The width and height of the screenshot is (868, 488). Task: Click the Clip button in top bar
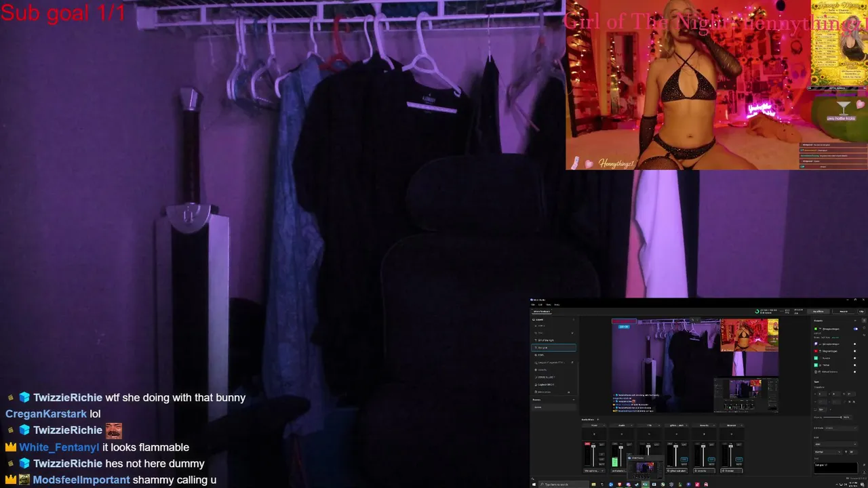pos(861,312)
